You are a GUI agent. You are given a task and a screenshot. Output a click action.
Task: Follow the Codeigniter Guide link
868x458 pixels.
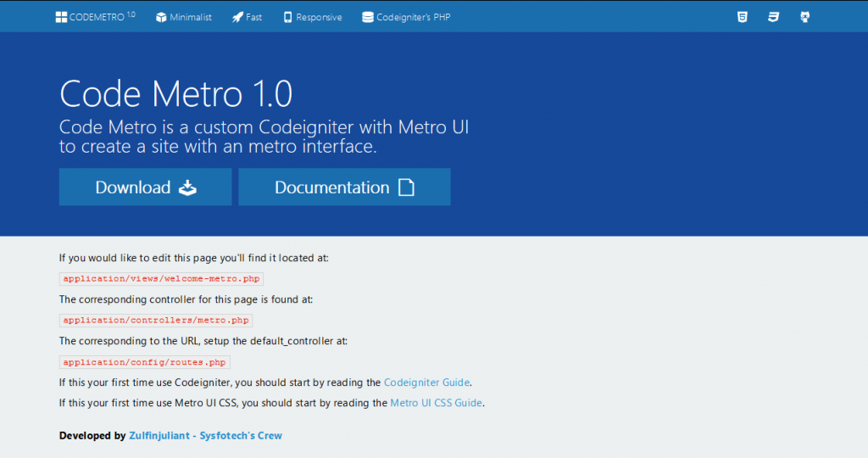(427, 383)
